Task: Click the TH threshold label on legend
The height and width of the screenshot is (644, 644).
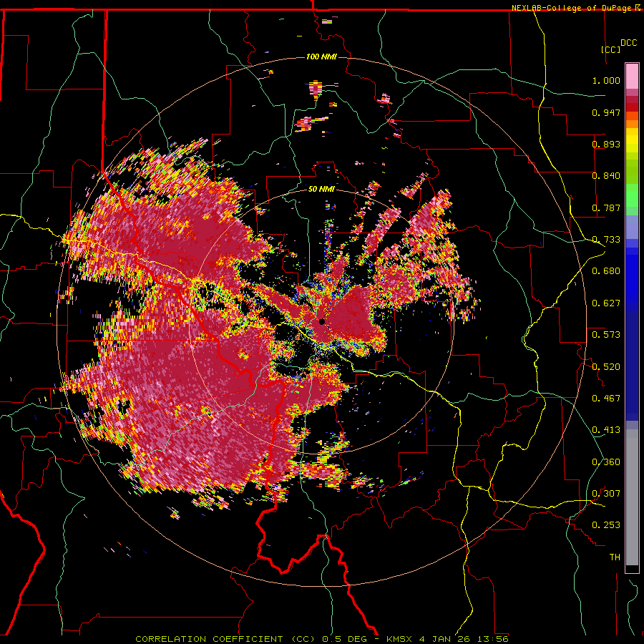Action: (615, 557)
